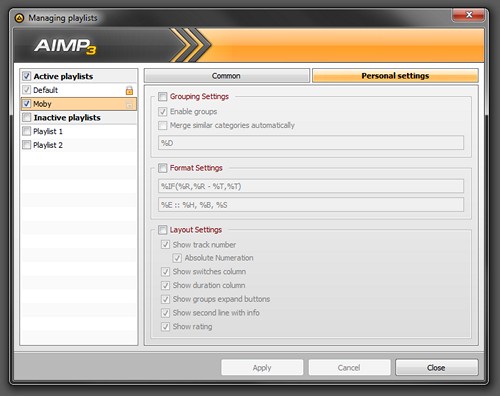Click the lock icon next to Default playlist
The height and width of the screenshot is (396, 500).
(x=129, y=90)
